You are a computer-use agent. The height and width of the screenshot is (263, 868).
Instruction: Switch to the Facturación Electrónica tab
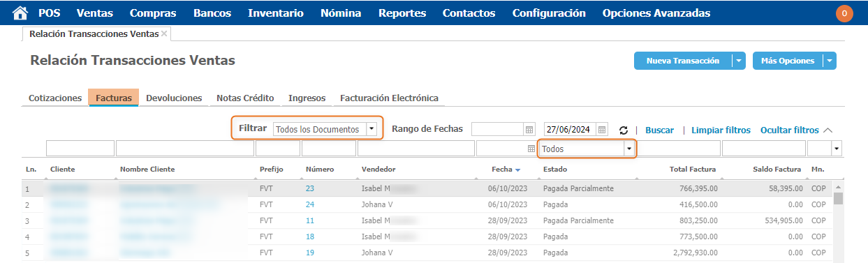point(389,98)
